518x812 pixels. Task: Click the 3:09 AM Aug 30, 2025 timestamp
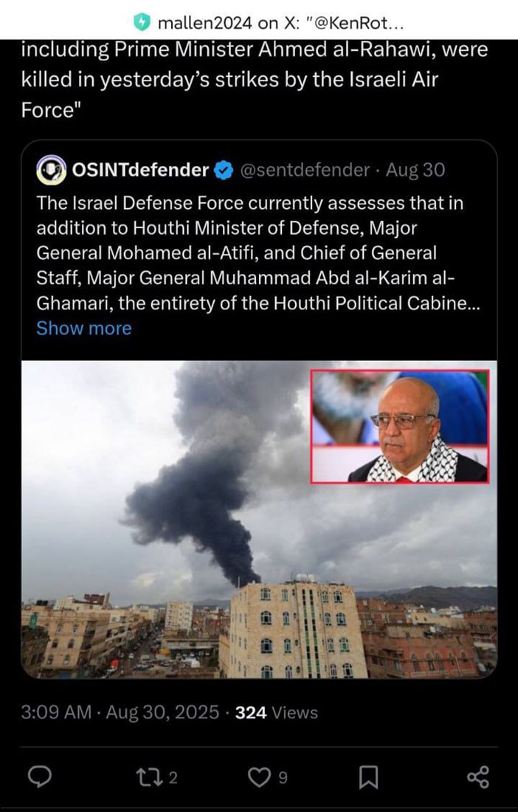pyautogui.click(x=121, y=712)
